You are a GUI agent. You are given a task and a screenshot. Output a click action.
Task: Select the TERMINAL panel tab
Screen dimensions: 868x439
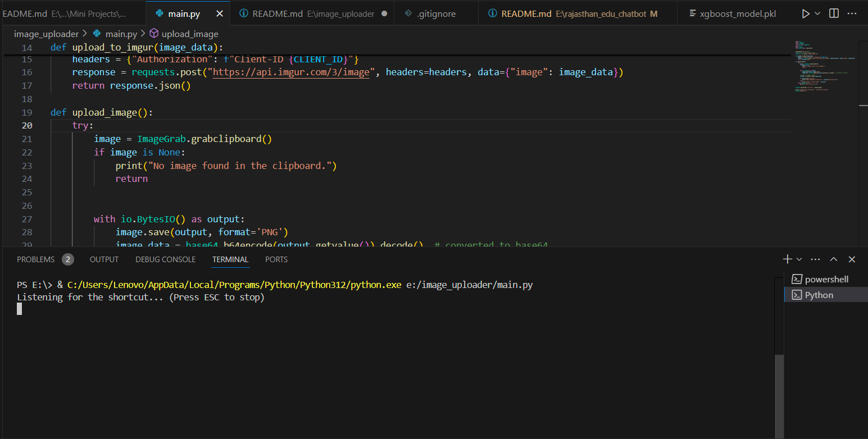click(230, 259)
